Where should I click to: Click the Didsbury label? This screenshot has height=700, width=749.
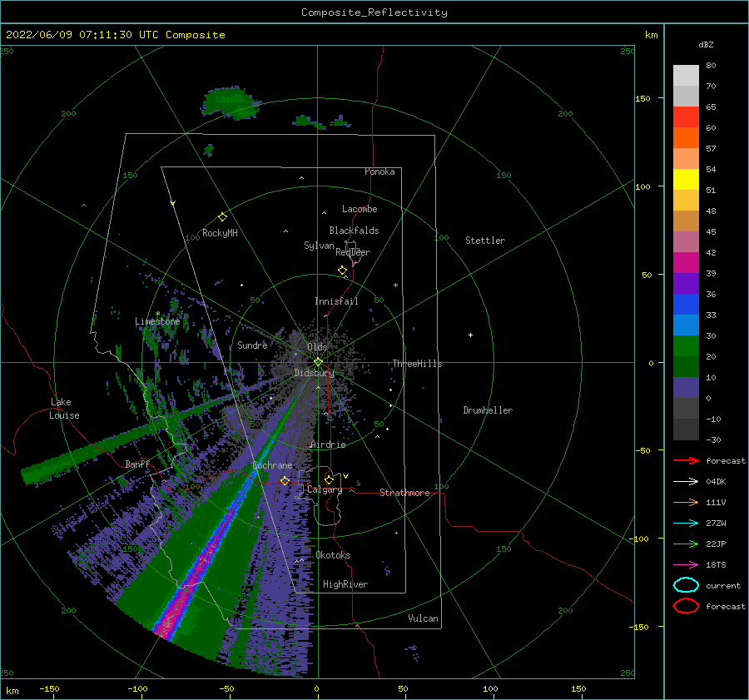tap(315, 373)
